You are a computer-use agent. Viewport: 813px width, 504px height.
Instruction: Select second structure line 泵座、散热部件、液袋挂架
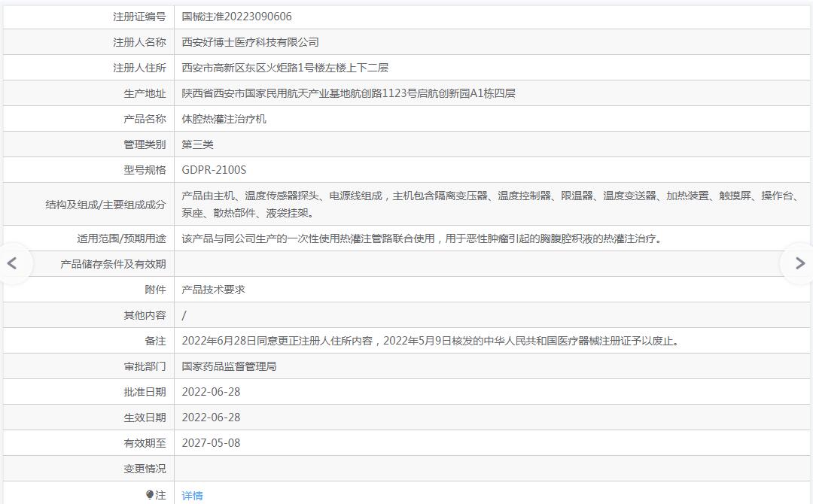248,213
